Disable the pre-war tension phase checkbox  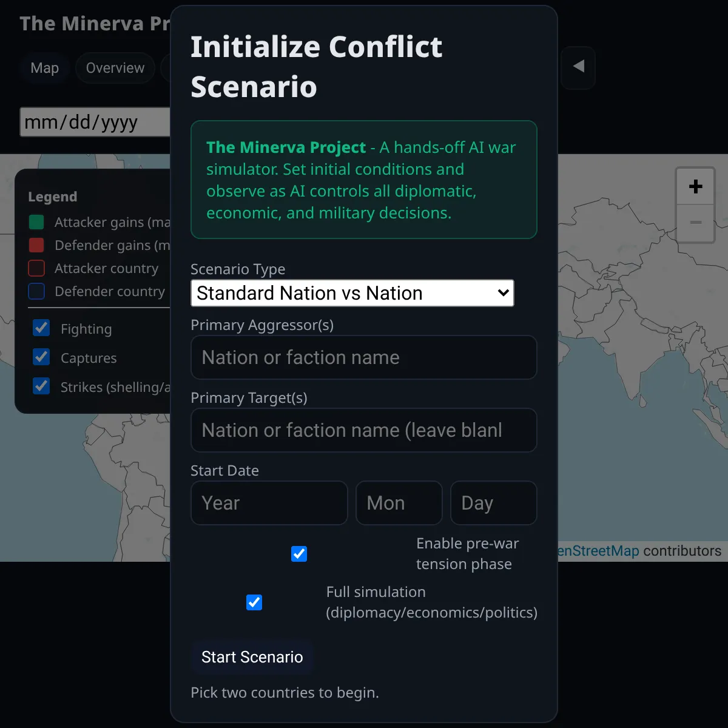(x=299, y=554)
